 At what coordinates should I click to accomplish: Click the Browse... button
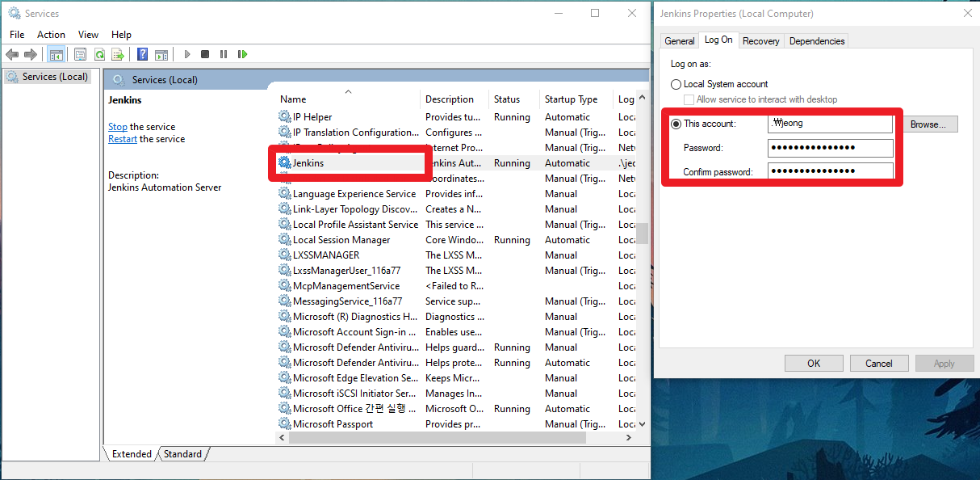pyautogui.click(x=930, y=124)
